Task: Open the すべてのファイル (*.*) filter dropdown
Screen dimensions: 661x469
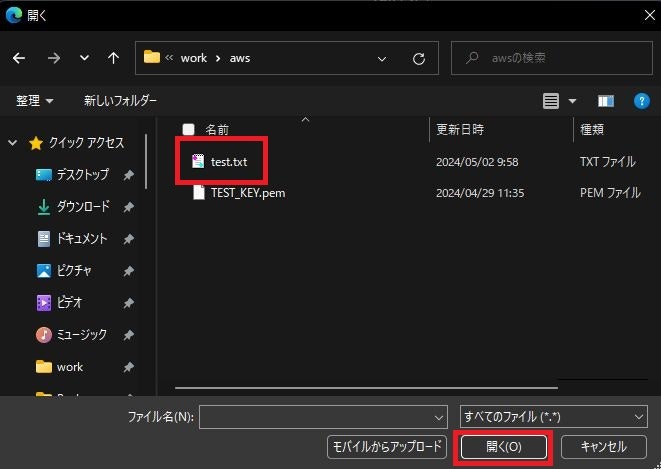Action: click(554, 417)
